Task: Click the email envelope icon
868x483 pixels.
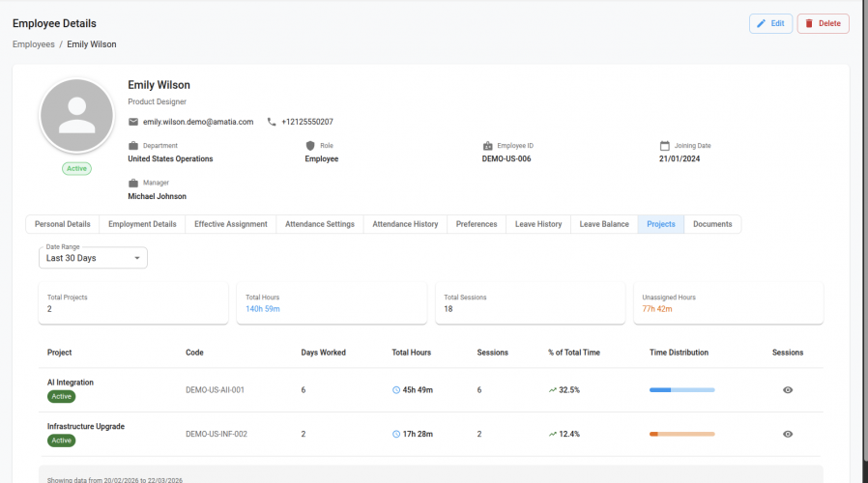Action: pyautogui.click(x=133, y=122)
